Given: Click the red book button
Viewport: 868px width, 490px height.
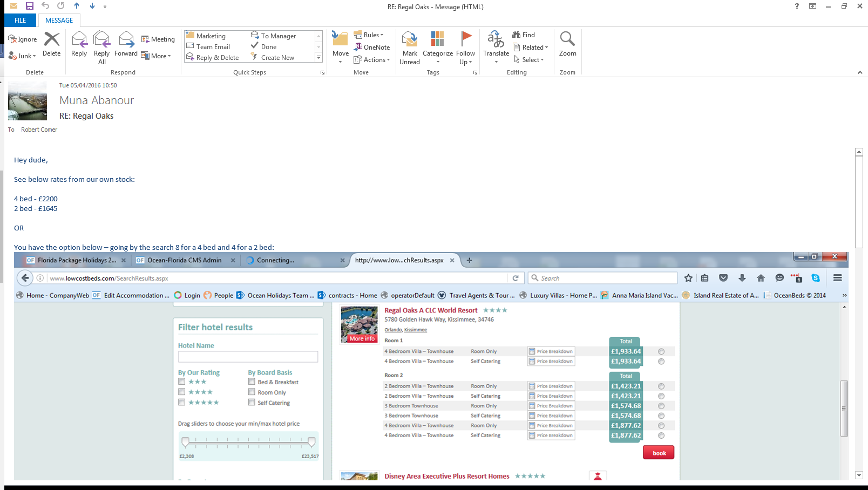Looking at the screenshot, I should 659,453.
